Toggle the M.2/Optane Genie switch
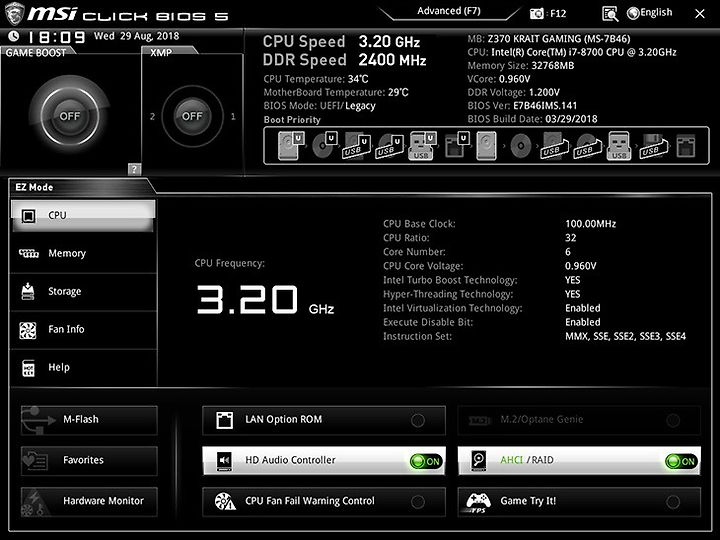Viewport: 720px width, 540px height. point(673,420)
